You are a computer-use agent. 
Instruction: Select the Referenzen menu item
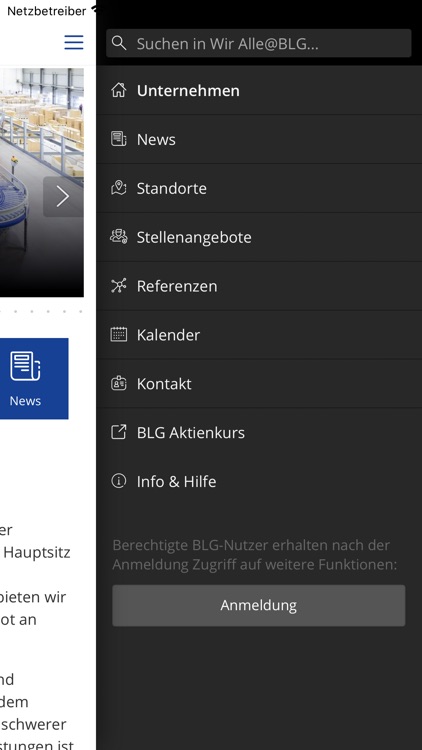click(x=259, y=286)
